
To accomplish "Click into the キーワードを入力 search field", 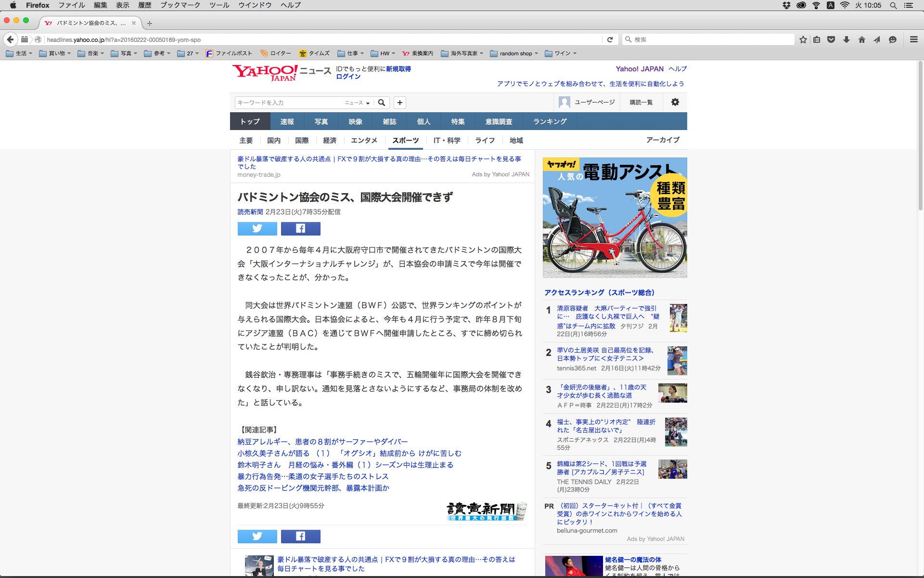I will tap(288, 103).
